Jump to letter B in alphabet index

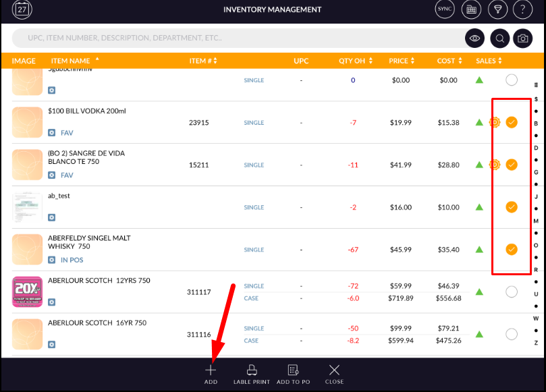[536, 123]
